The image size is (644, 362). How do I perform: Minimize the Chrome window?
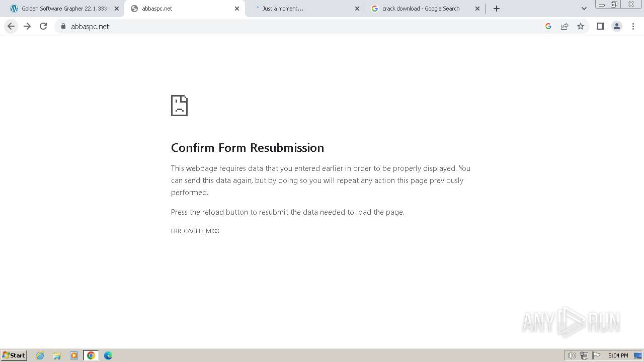[602, 4]
